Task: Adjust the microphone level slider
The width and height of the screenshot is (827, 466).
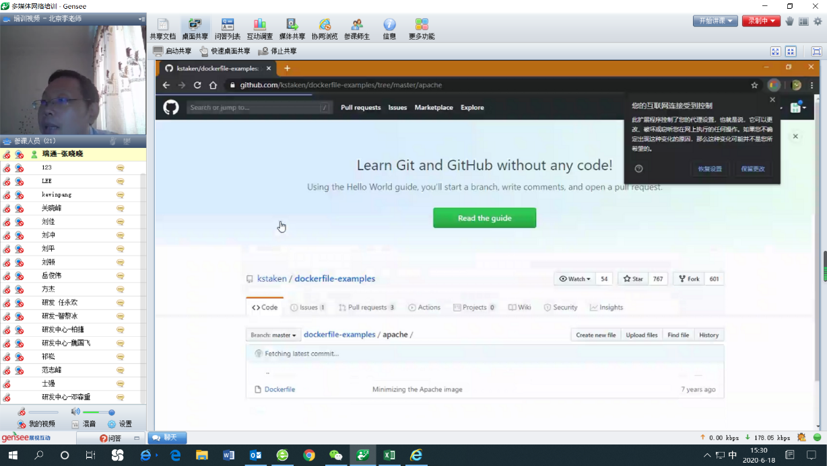Action: click(x=43, y=412)
